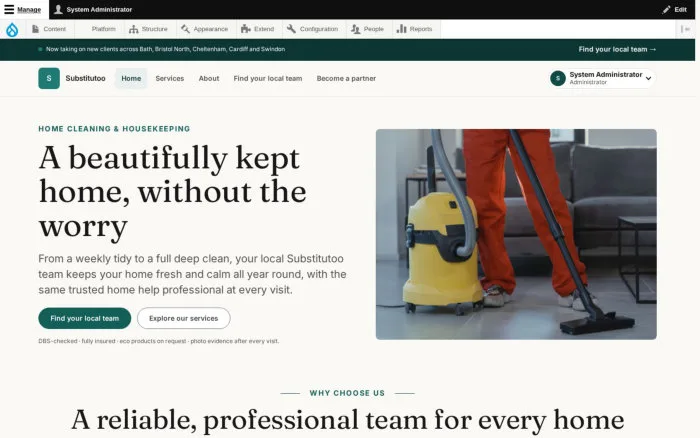Click the Manage label in the black toolbar
Screen dimensions: 700x438
(29, 9)
